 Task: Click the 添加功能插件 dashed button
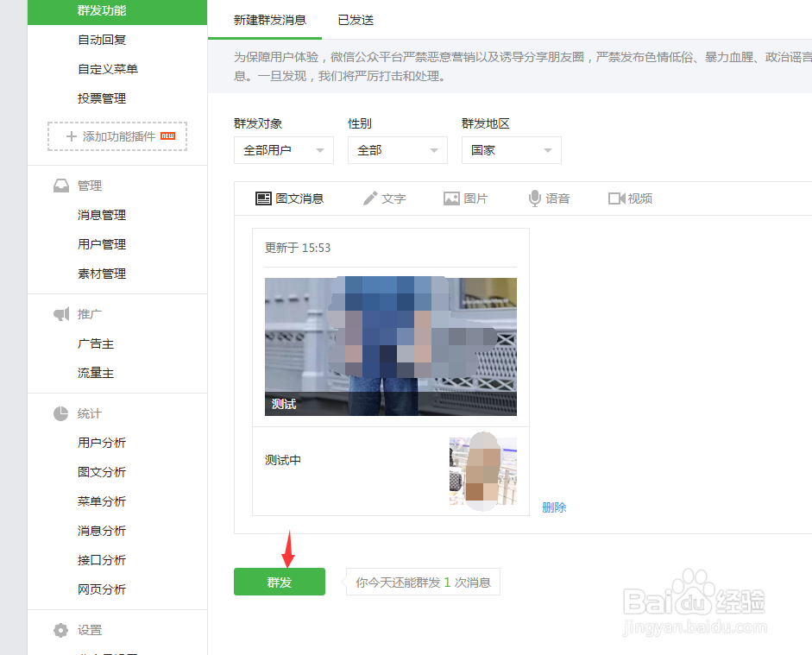tap(116, 136)
